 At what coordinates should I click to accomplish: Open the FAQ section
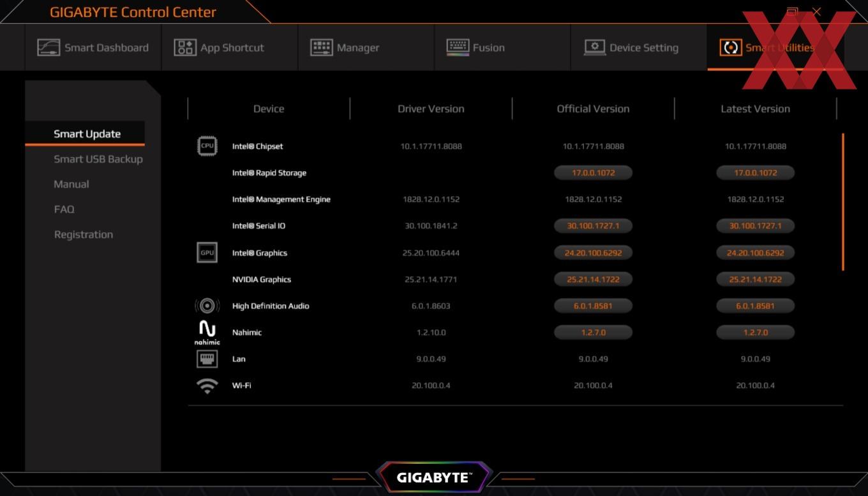(x=64, y=209)
